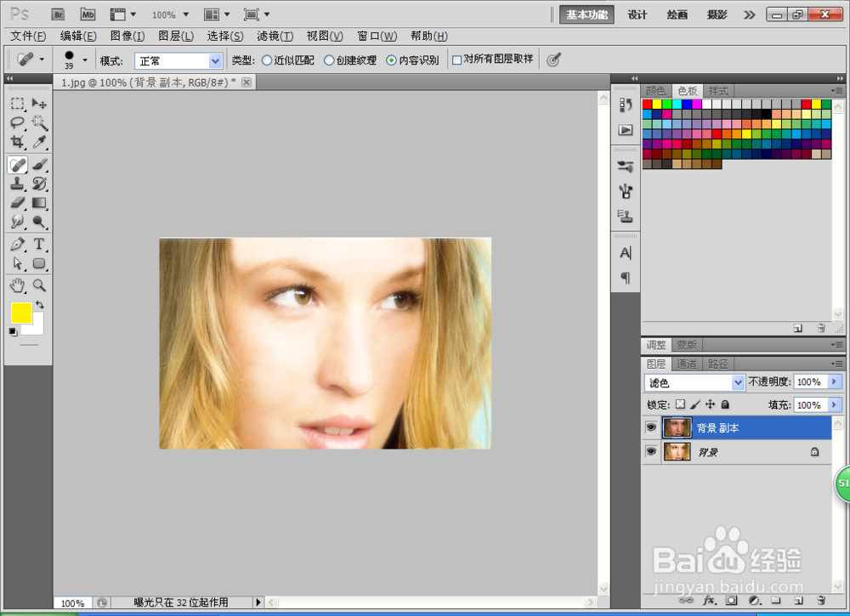
Task: Open the screen mode dropdown
Action: click(x=257, y=14)
